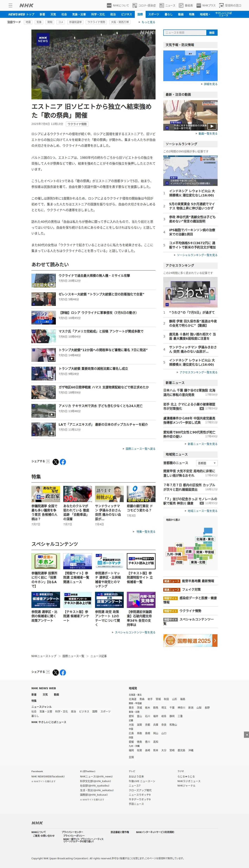This screenshot has height=868, width=249.
Task: Open 内閣・政党支持率 special card
Action: 141,609
